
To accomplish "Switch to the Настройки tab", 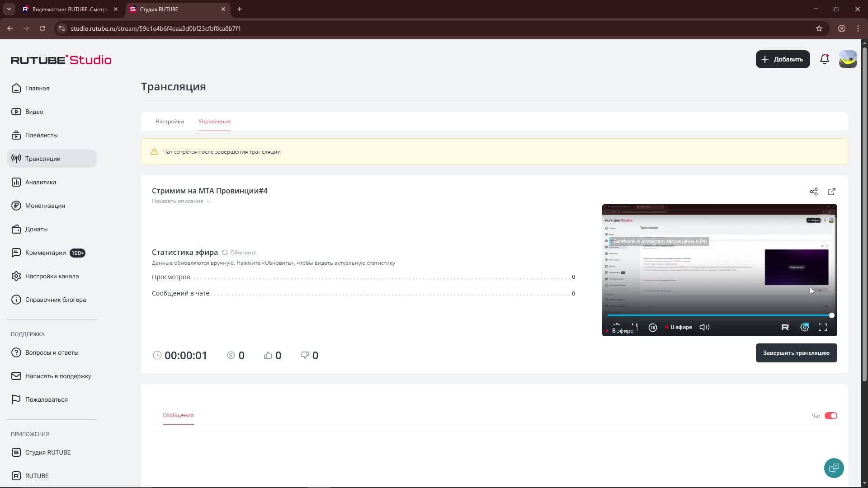I will point(170,122).
